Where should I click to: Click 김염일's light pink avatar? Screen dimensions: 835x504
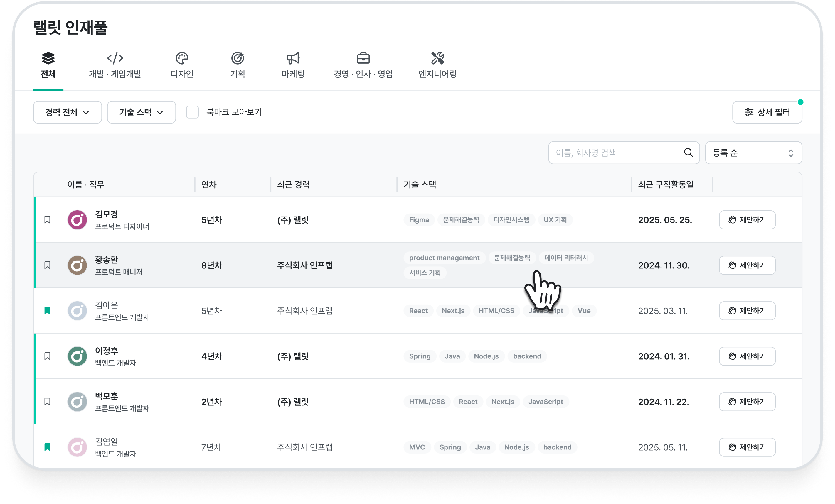[77, 447]
